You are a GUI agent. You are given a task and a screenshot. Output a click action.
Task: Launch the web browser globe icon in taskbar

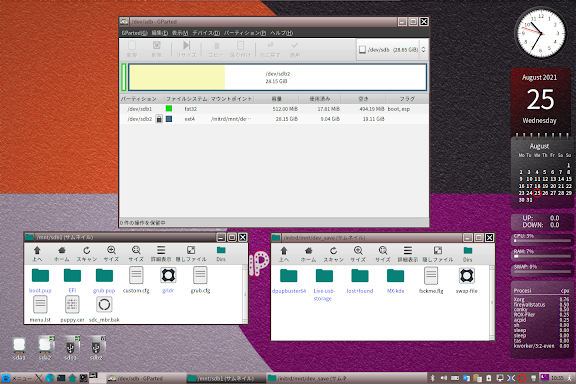pos(50,378)
